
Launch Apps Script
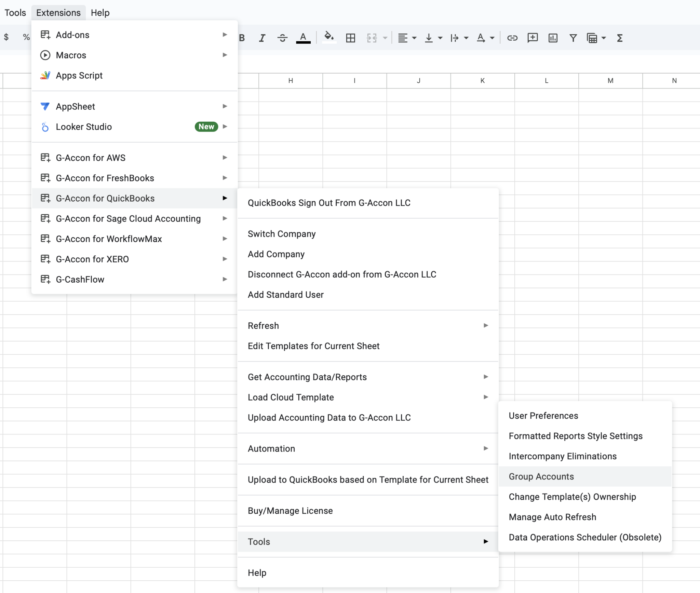[x=135, y=75]
